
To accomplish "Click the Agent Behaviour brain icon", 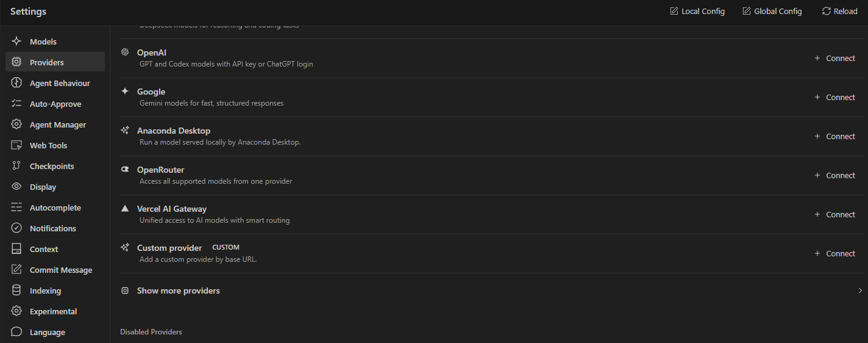I will point(16,83).
